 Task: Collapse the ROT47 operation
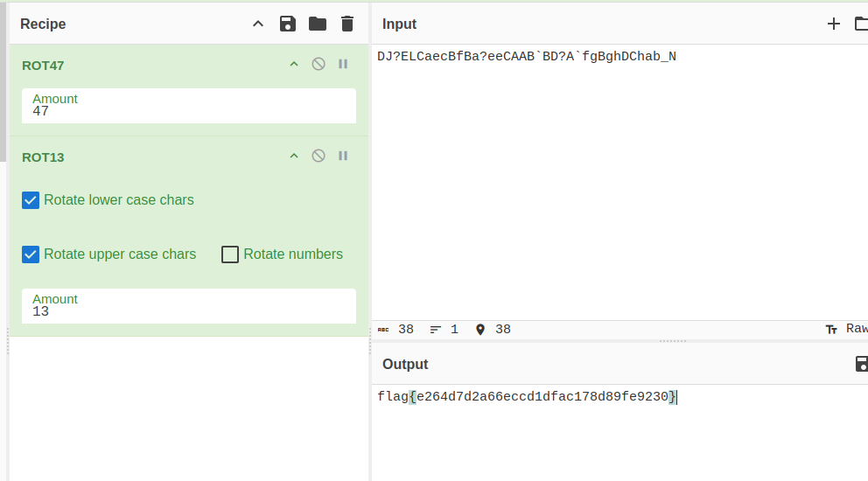294,64
